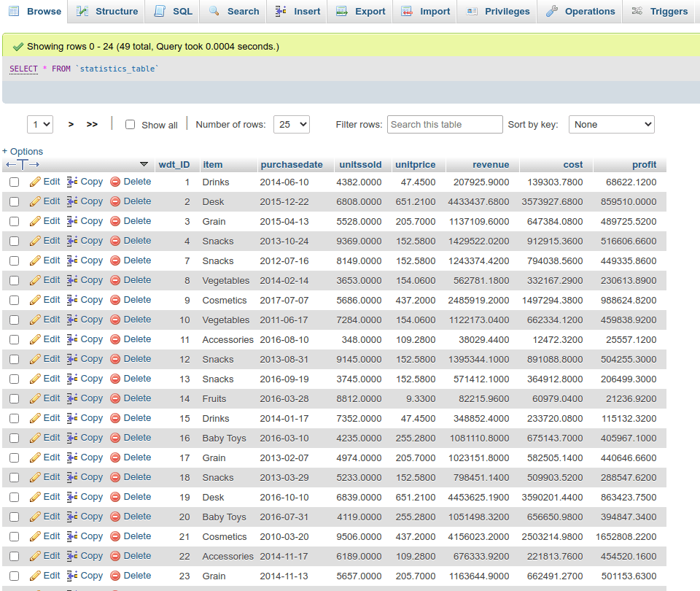Click the Search this table input field
This screenshot has height=591, width=700.
click(x=445, y=124)
